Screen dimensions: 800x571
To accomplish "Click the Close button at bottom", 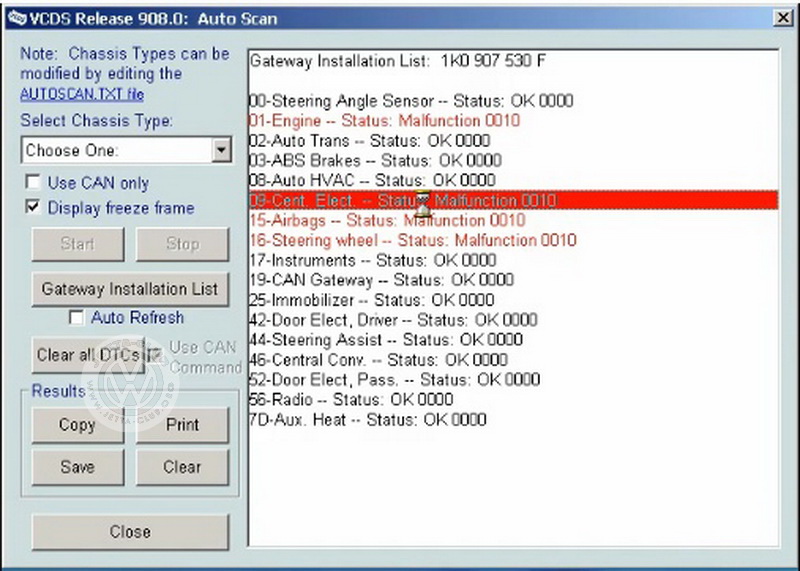I will (x=130, y=532).
